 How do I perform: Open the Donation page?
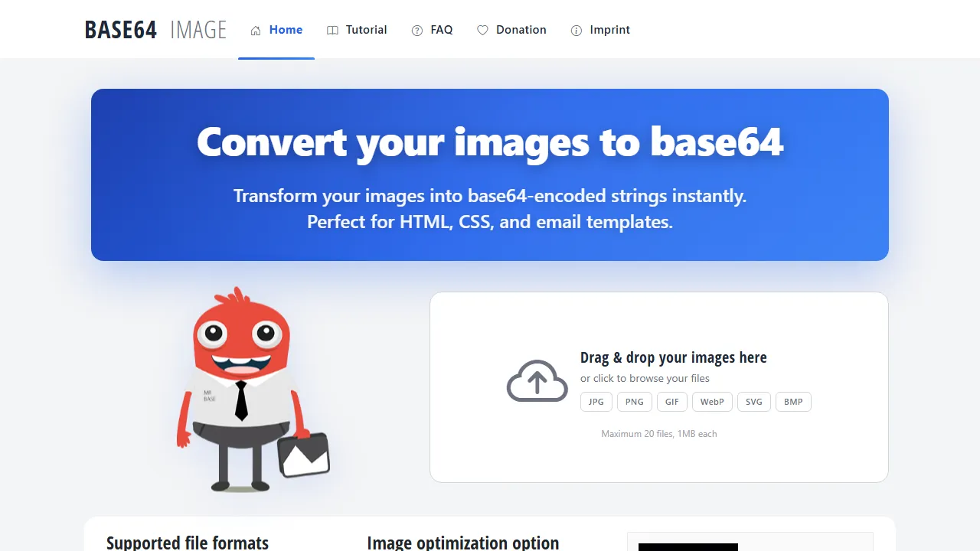pos(512,30)
